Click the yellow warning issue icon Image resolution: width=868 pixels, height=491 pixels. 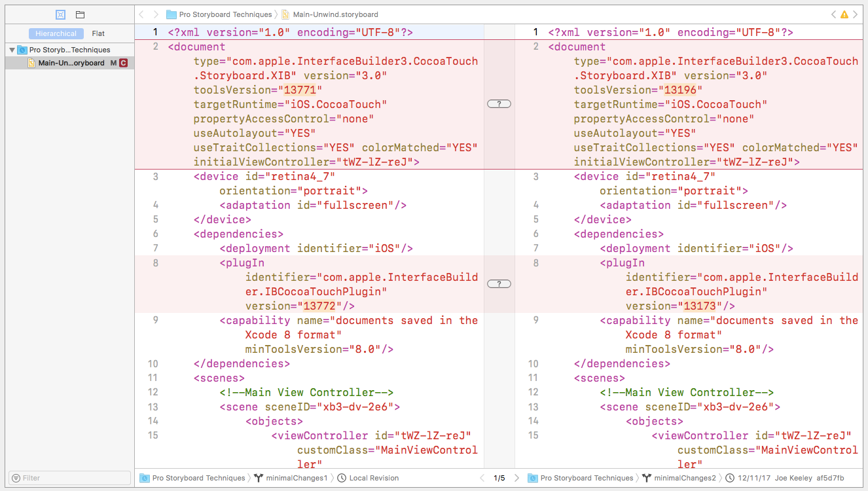(844, 14)
